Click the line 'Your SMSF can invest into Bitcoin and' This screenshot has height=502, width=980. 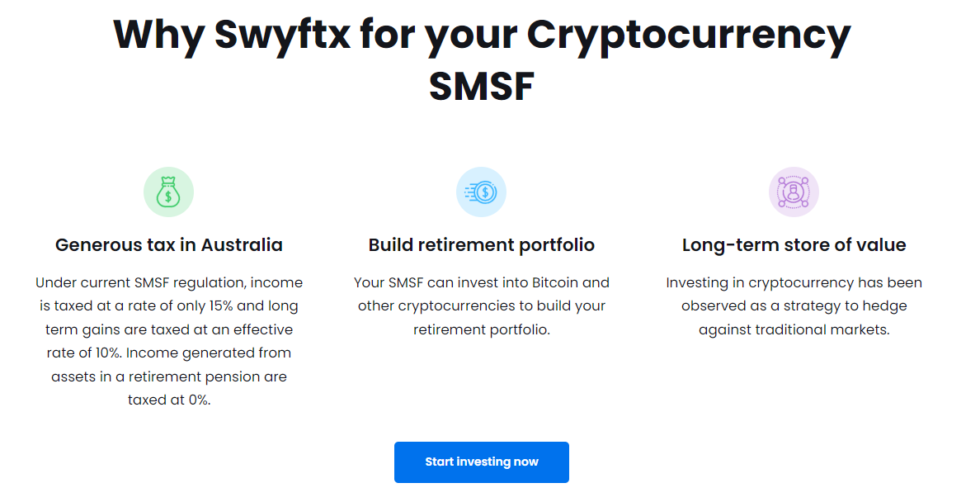click(481, 283)
